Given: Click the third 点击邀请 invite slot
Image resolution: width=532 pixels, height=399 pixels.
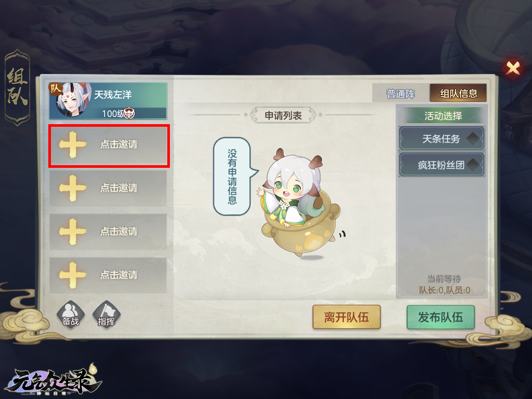Looking at the screenshot, I should pos(108,232).
